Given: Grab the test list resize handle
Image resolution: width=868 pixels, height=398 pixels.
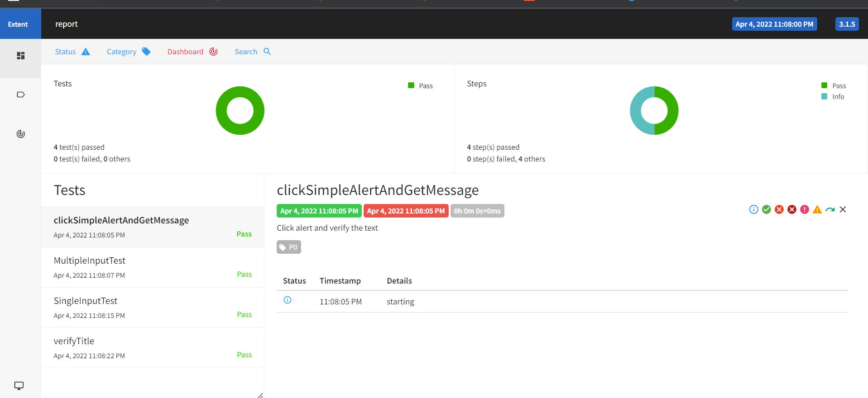Looking at the screenshot, I should click(x=260, y=395).
